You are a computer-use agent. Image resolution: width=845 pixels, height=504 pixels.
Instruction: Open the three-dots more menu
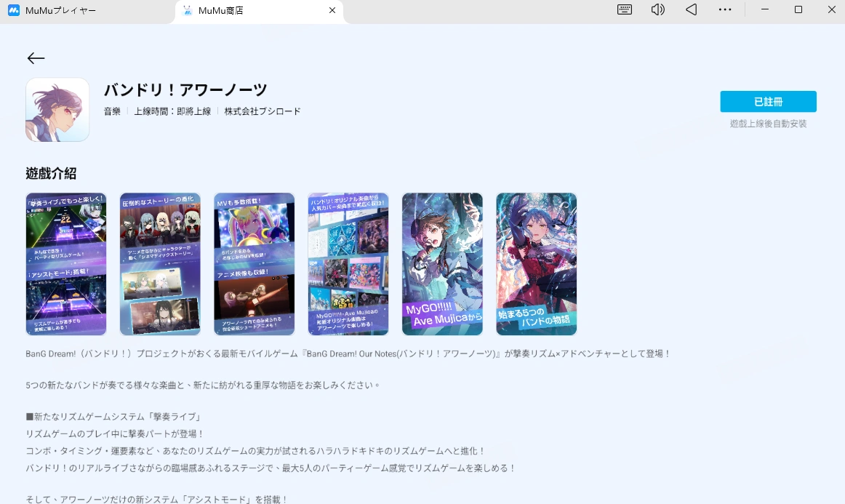coord(725,9)
